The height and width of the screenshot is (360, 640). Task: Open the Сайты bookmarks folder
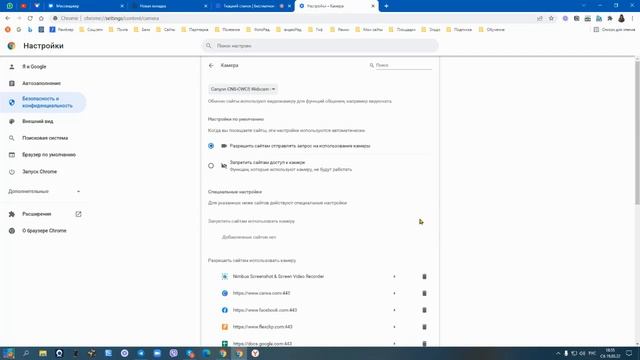(x=166, y=29)
